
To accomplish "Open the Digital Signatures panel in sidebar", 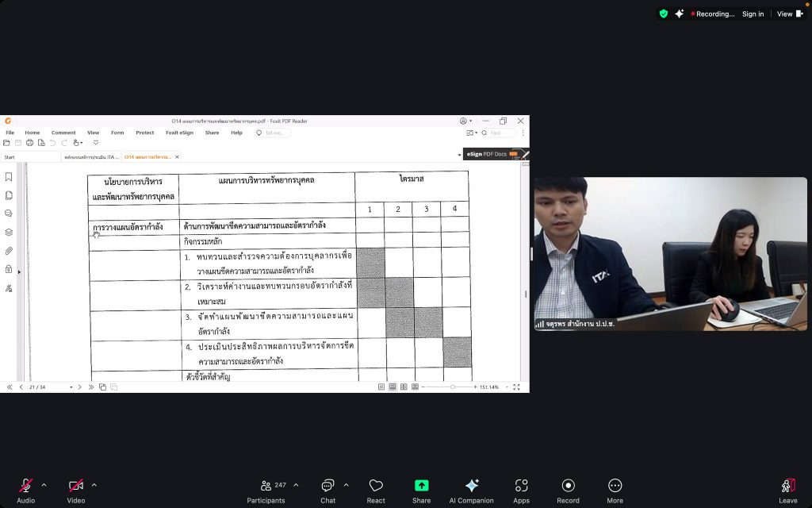I will click(x=9, y=288).
